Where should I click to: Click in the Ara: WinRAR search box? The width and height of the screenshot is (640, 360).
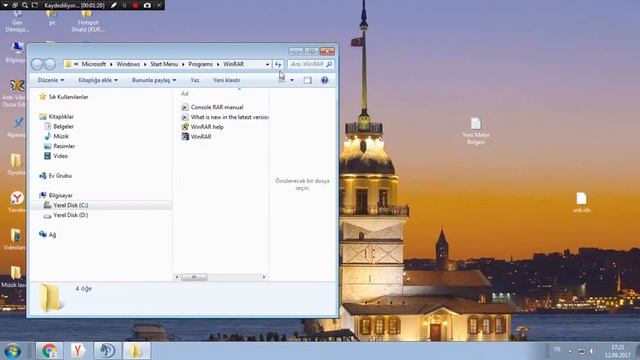pyautogui.click(x=310, y=64)
